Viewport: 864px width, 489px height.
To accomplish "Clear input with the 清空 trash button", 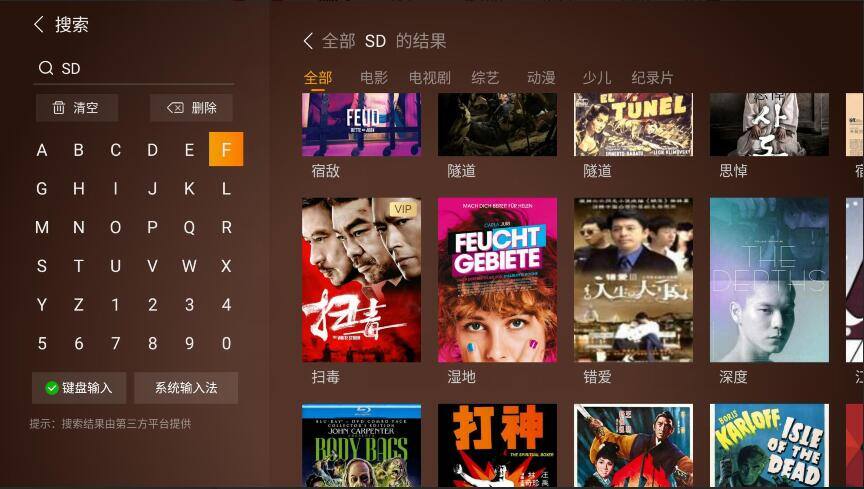I will click(77, 108).
